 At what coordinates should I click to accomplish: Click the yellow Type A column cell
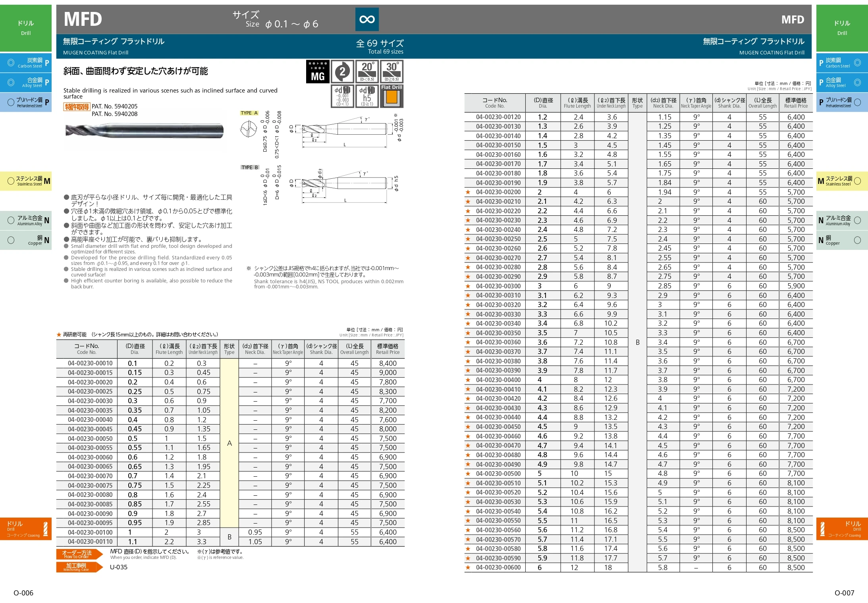(x=229, y=443)
